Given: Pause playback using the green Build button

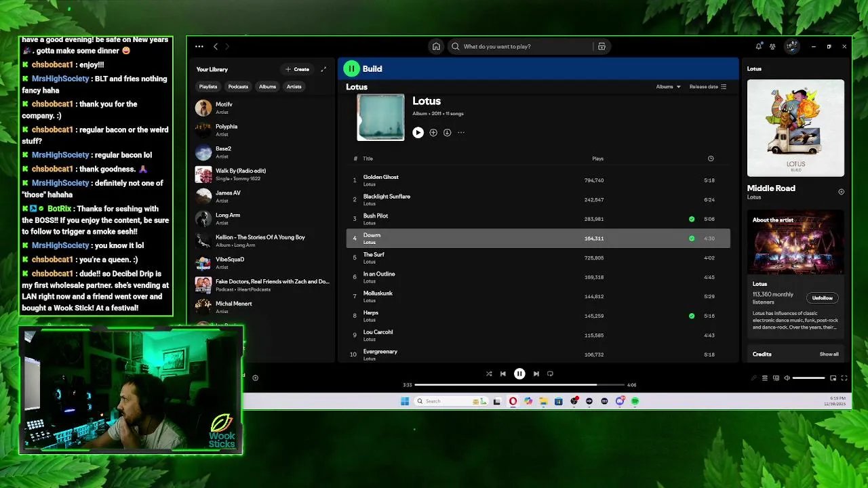Looking at the screenshot, I should tap(351, 68).
